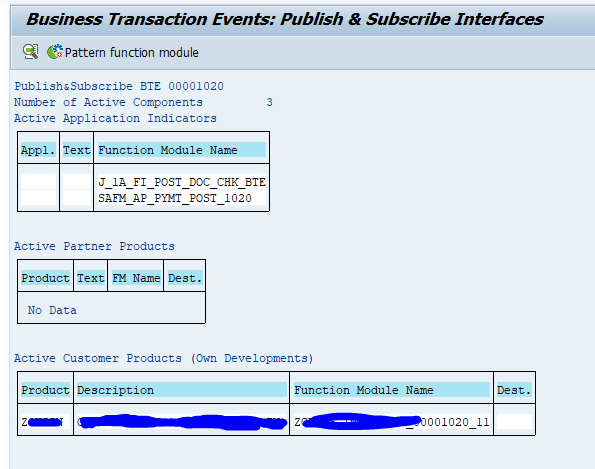Click the Appl. column header
The height and width of the screenshot is (469, 595).
point(38,150)
